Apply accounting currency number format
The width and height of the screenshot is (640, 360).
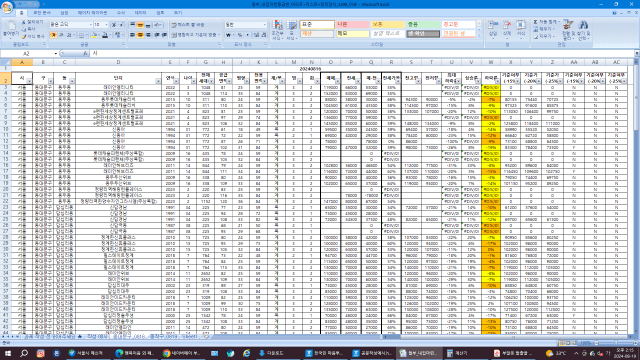coord(229,36)
